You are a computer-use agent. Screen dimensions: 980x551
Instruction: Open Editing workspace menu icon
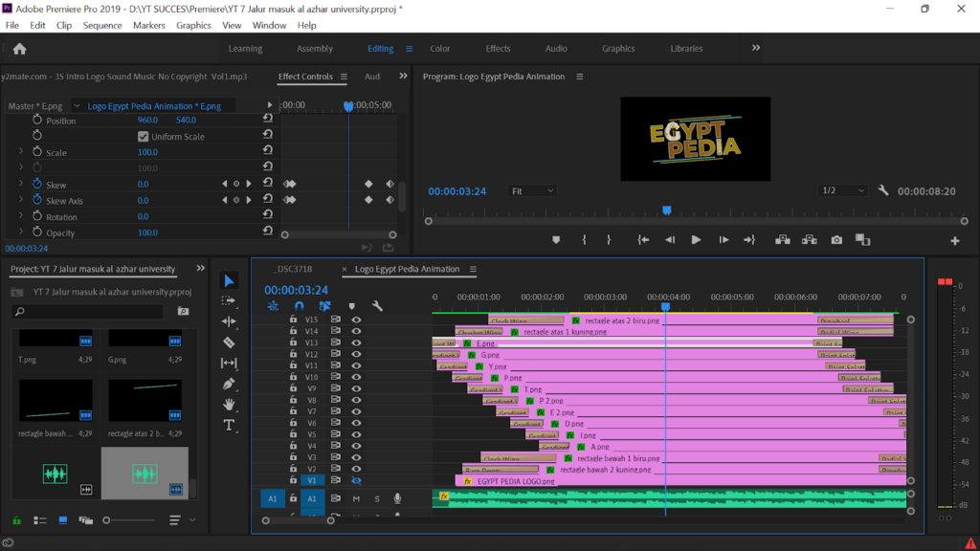410,49
